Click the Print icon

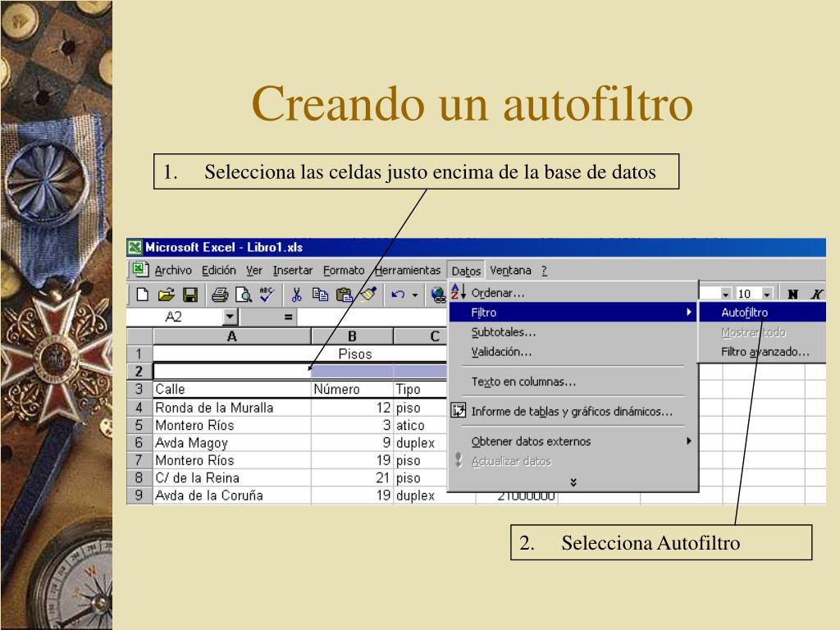click(220, 294)
